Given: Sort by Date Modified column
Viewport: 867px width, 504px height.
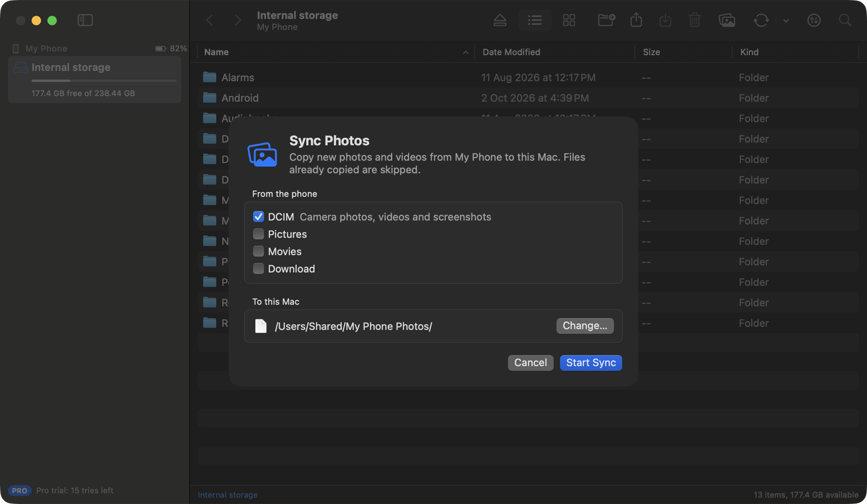Looking at the screenshot, I should pyautogui.click(x=511, y=52).
